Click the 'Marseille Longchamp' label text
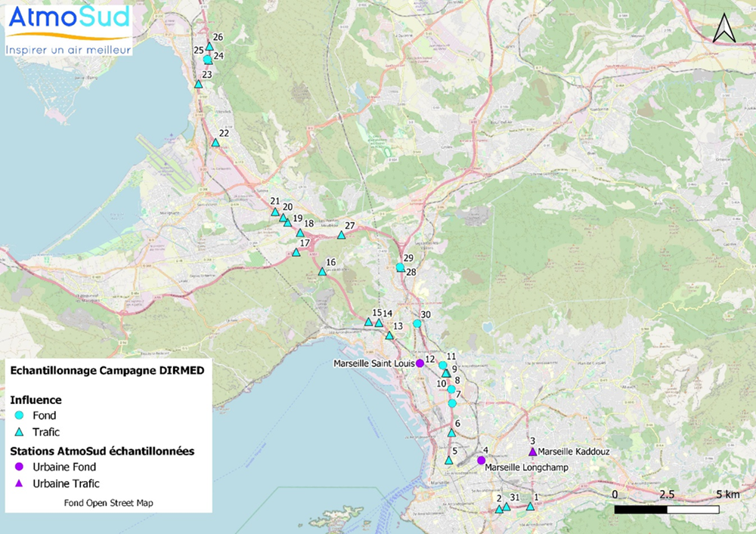The height and width of the screenshot is (534, 756). coord(526,467)
